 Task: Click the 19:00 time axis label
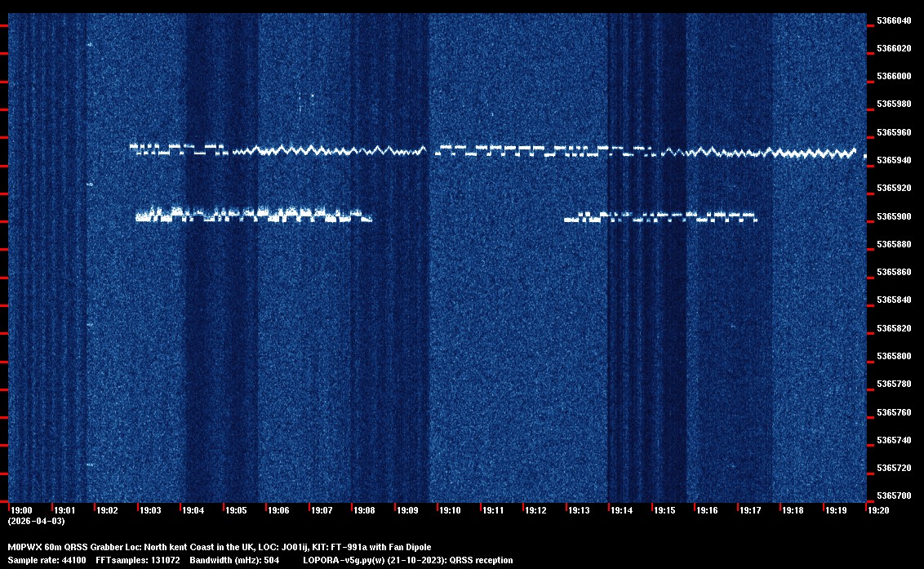pos(21,510)
